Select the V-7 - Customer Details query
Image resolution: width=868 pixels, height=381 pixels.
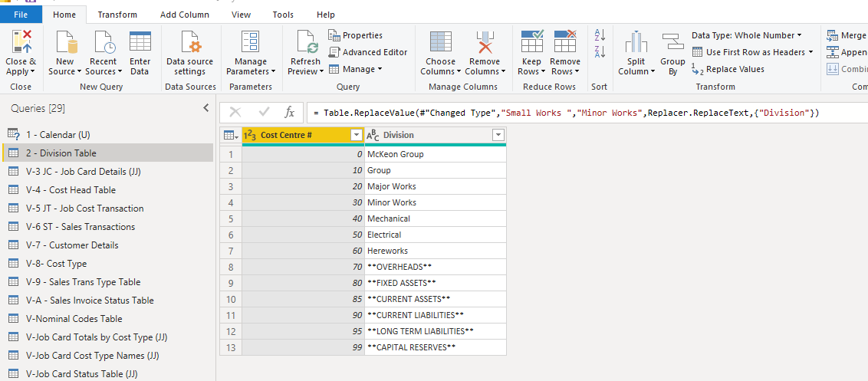(x=107, y=245)
